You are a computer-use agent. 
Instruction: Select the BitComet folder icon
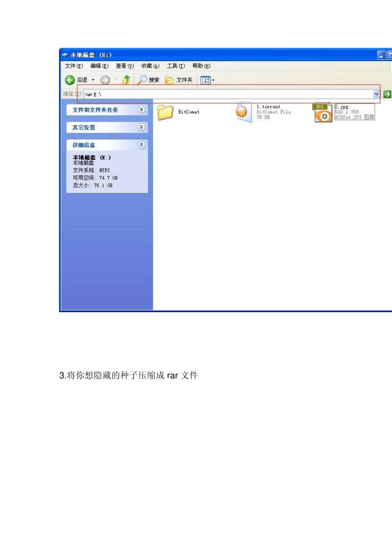tap(165, 112)
